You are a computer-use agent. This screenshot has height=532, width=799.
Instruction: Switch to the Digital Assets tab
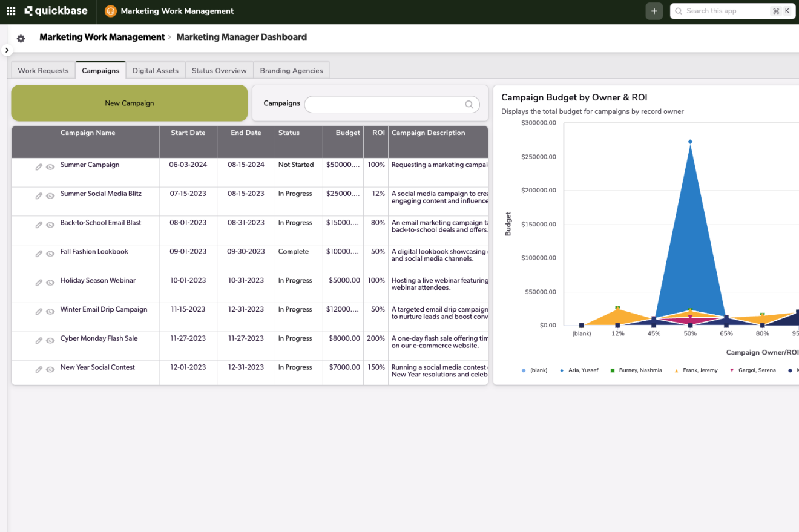155,71
